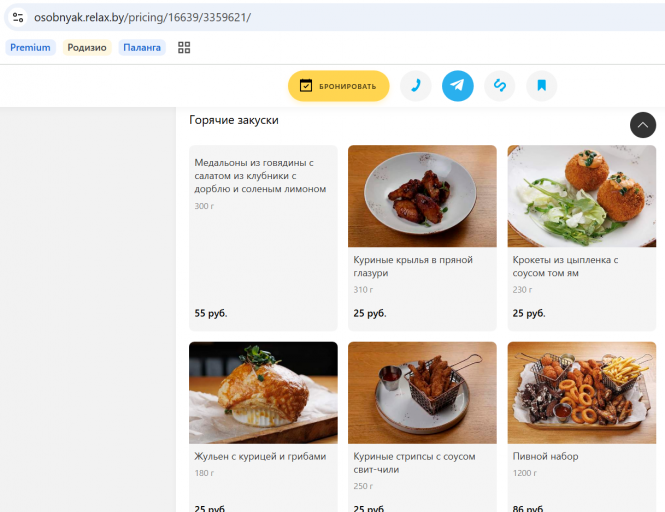The image size is (665, 512).
Task: Open the chicken croquettes photo thumbnail
Action: pyautogui.click(x=582, y=196)
